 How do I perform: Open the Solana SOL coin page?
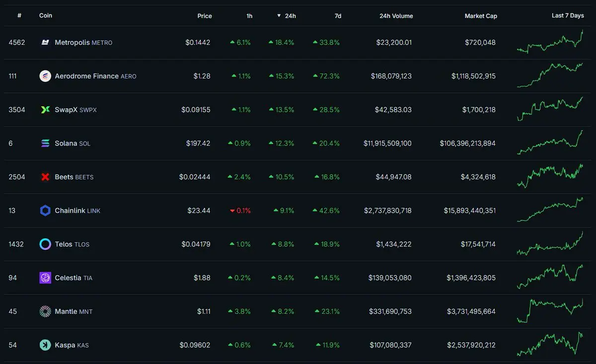click(x=73, y=143)
